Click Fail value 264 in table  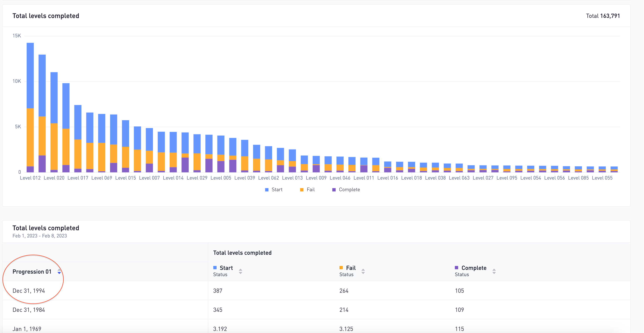[344, 291]
